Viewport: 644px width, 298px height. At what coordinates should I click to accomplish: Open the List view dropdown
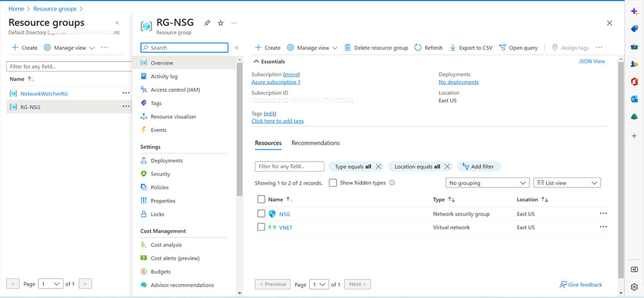coord(567,183)
